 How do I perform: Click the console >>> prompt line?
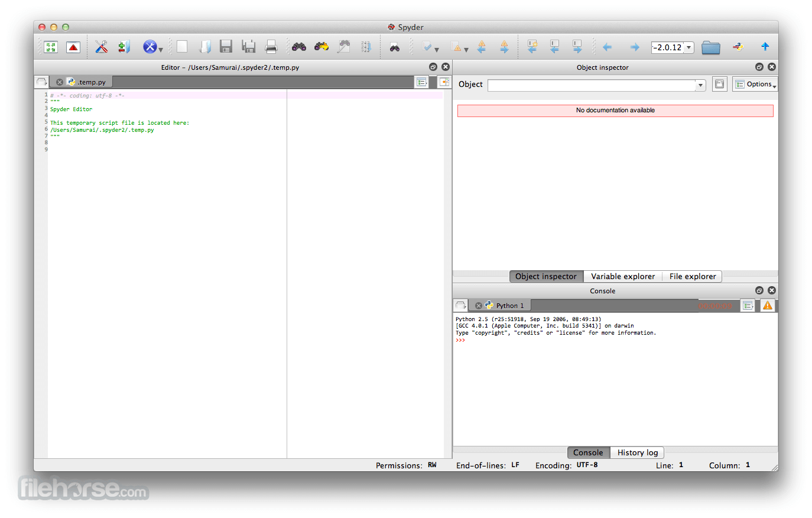[x=460, y=340]
